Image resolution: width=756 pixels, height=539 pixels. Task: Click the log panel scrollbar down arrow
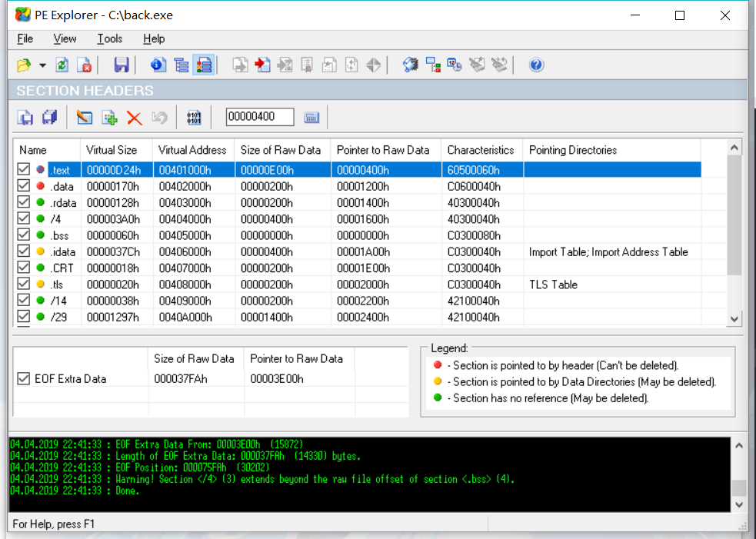click(x=738, y=504)
